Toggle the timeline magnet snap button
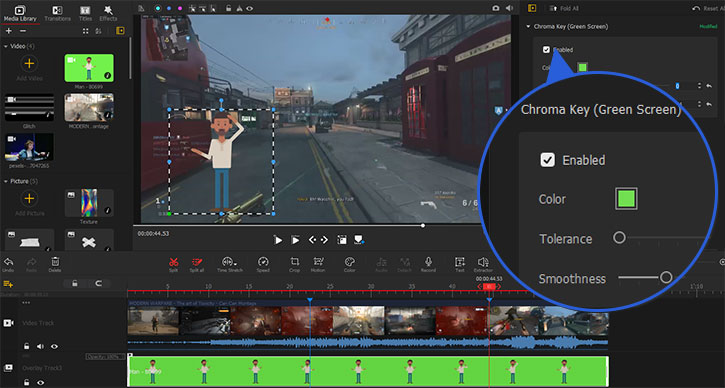This screenshot has height=388, width=725. point(98,283)
